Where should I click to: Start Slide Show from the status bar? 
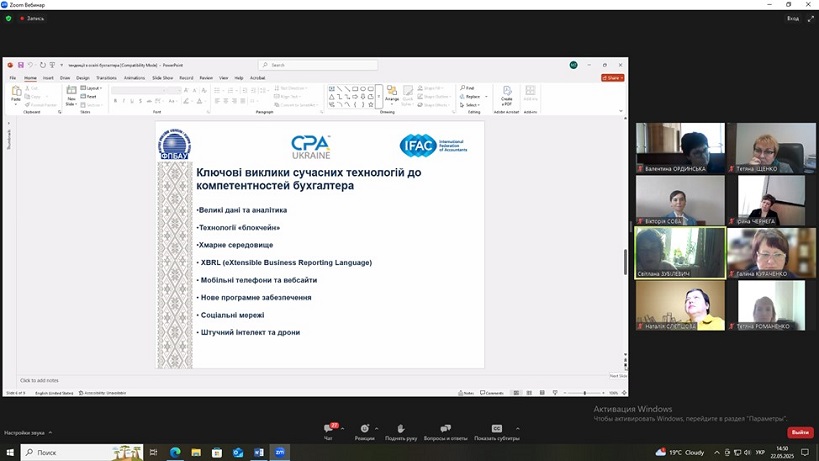[555, 393]
